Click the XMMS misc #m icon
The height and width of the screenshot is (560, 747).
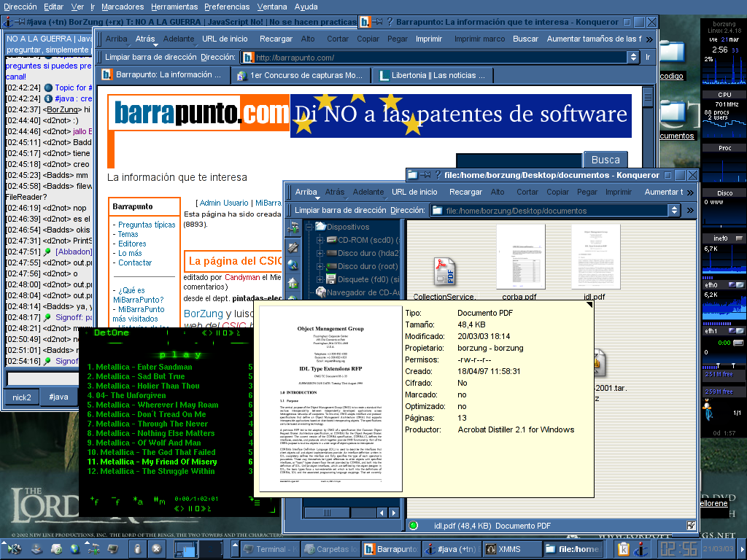160,500
